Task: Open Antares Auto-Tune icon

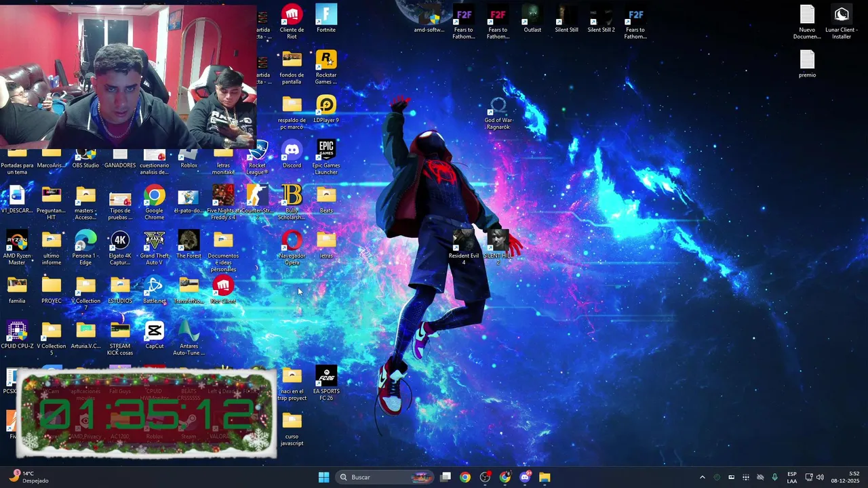Action: click(189, 338)
